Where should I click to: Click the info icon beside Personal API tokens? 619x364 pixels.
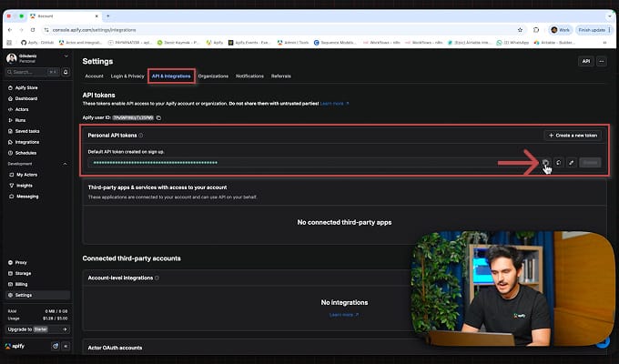(x=140, y=136)
